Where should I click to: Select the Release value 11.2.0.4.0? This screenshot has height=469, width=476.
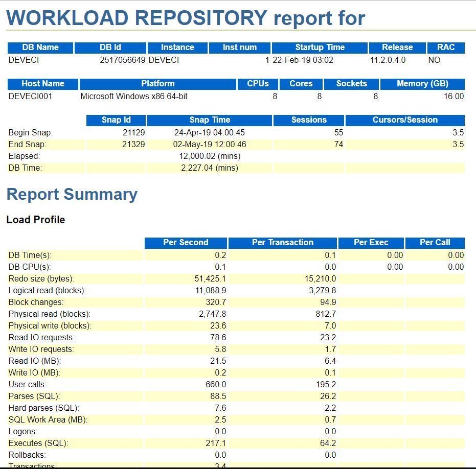[388, 60]
